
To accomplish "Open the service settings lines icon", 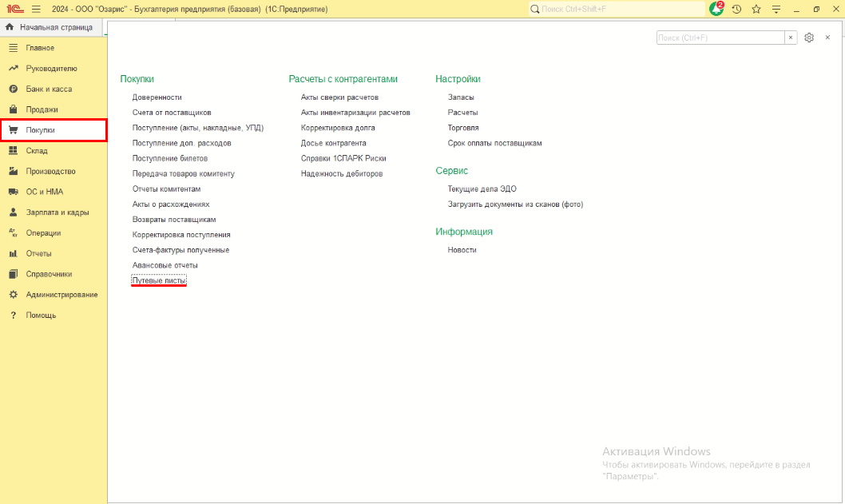I will pos(776,9).
